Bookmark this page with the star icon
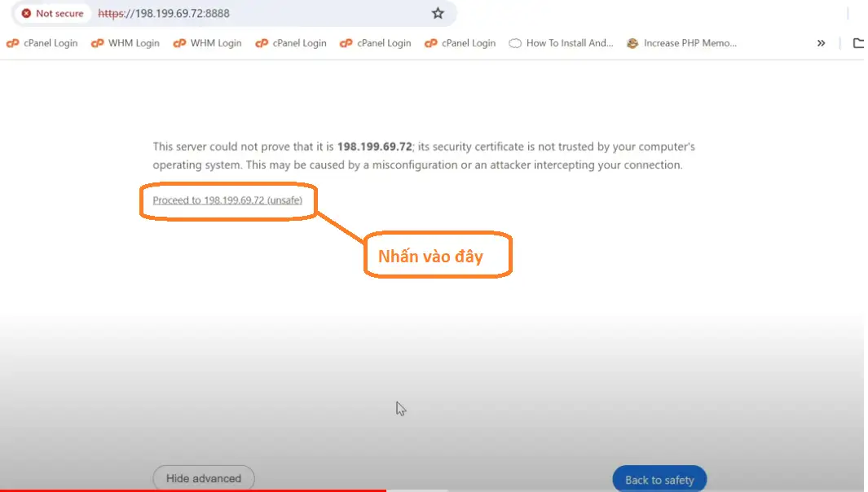This screenshot has height=492, width=868. [x=438, y=13]
